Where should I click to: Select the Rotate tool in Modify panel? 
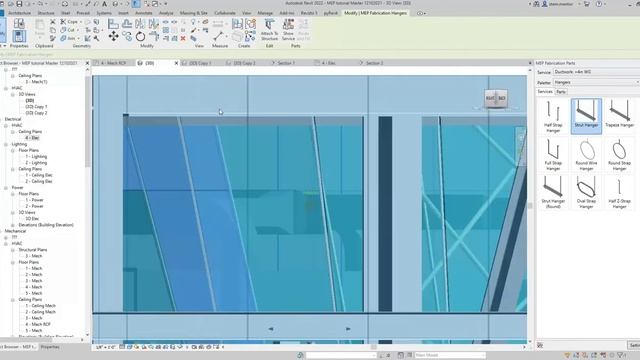coord(140,36)
